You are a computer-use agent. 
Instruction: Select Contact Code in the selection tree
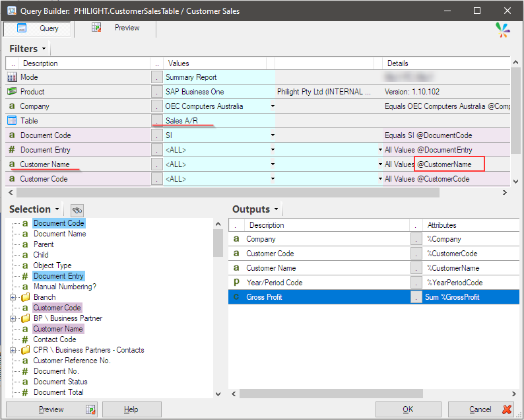[x=55, y=339]
